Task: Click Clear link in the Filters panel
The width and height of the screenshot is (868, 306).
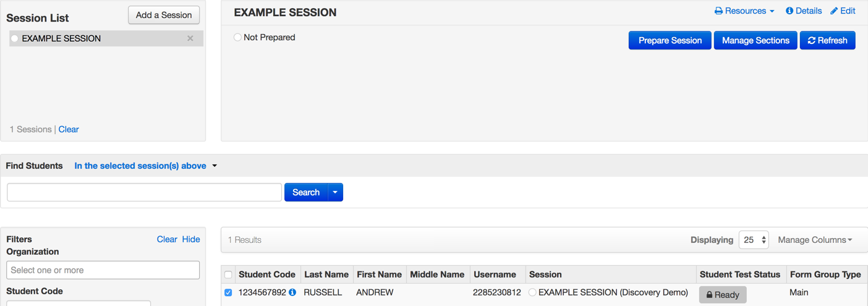Action: (166, 239)
